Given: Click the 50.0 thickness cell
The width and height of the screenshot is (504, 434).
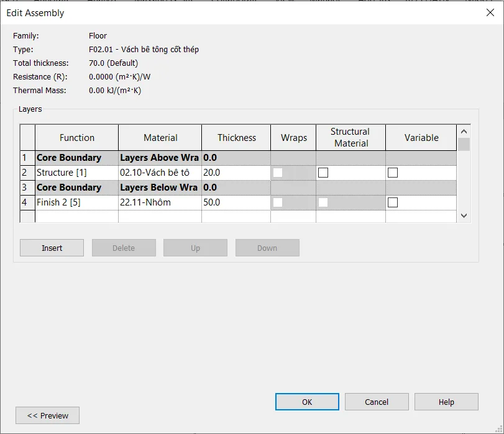Looking at the screenshot, I should click(x=236, y=202).
